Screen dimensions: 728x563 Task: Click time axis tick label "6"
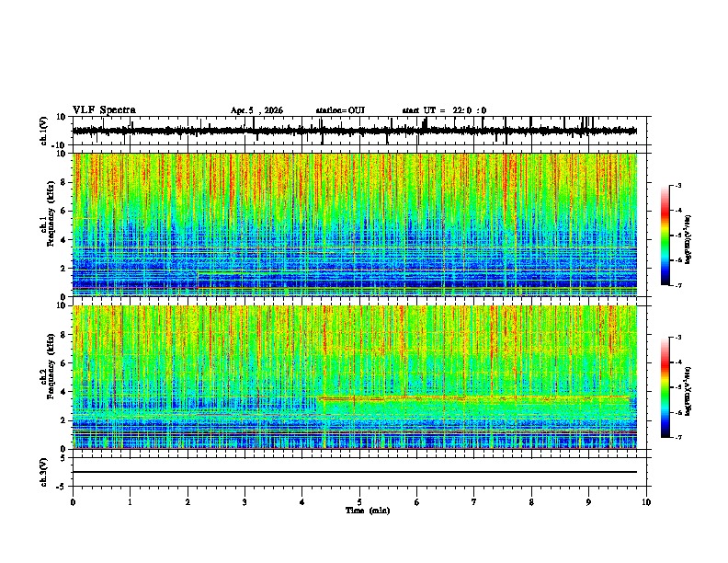point(417,501)
